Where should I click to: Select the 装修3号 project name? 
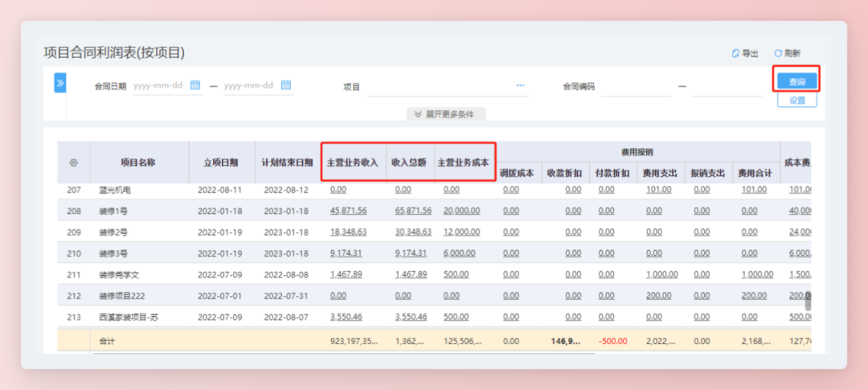pos(113,253)
